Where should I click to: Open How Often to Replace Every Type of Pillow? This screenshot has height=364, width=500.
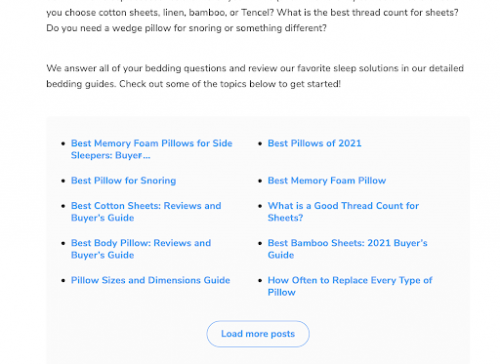point(350,286)
